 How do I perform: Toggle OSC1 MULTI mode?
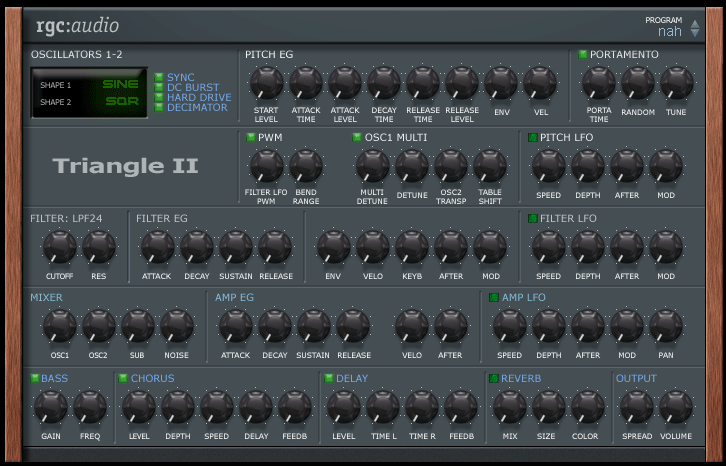coord(357,137)
